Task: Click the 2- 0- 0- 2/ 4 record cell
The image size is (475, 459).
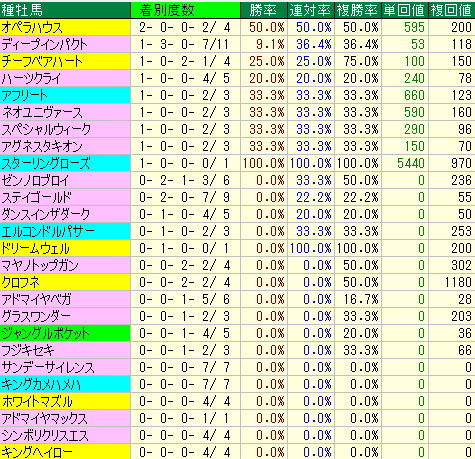Action: pos(185,27)
